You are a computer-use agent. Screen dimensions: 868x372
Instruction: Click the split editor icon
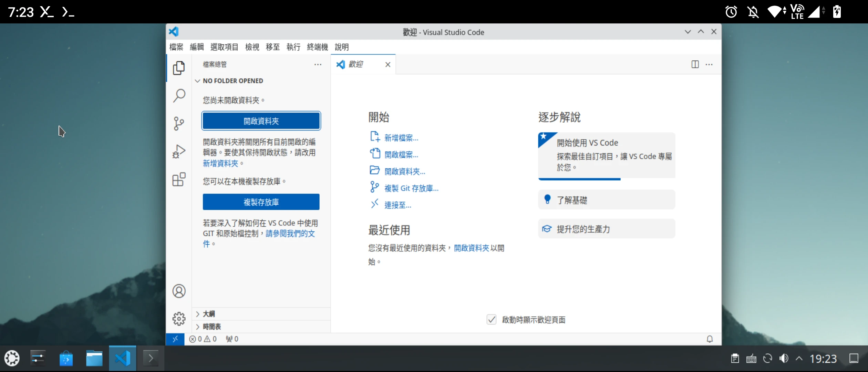coord(695,64)
